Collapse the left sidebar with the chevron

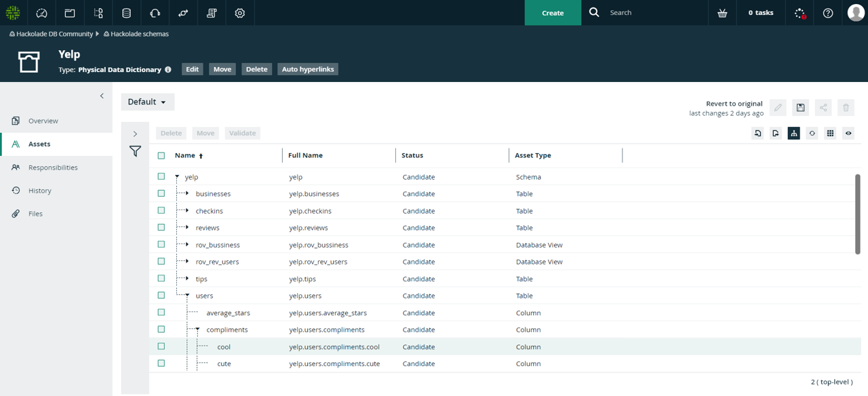(102, 96)
